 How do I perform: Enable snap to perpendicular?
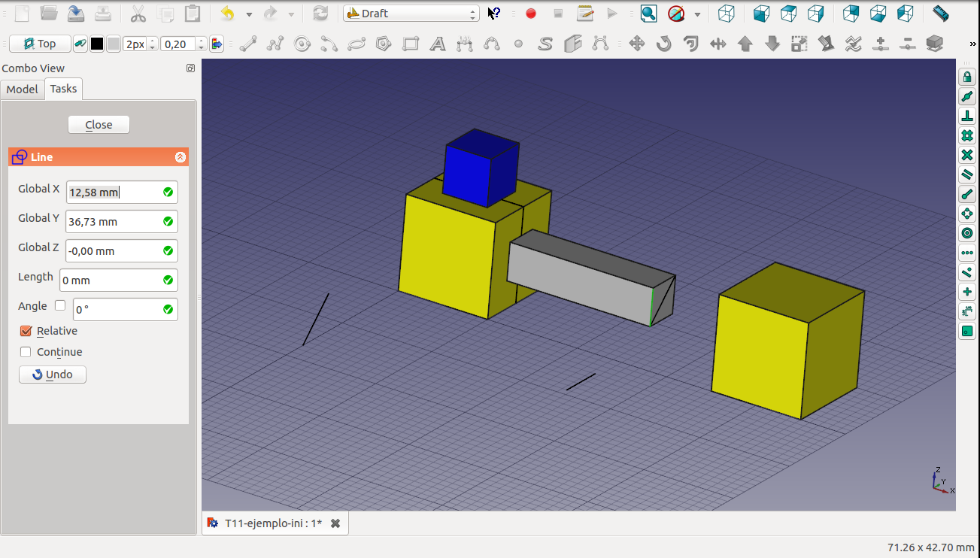coord(967,117)
